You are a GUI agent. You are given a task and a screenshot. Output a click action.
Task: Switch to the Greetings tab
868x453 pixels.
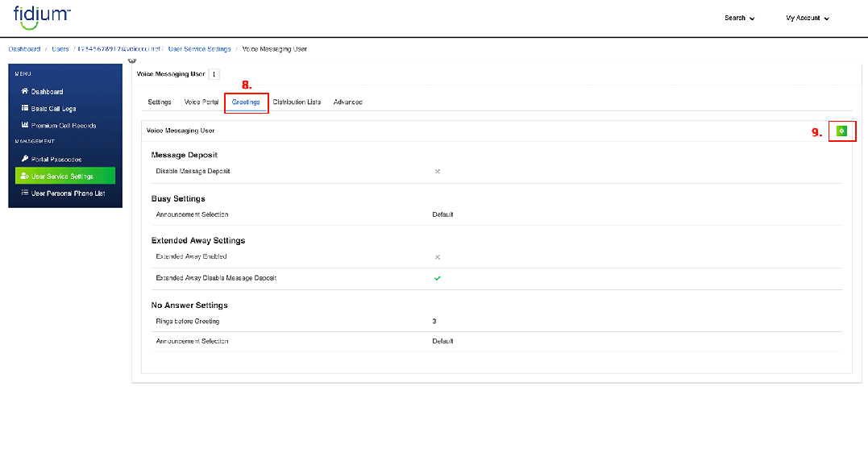coord(246,102)
